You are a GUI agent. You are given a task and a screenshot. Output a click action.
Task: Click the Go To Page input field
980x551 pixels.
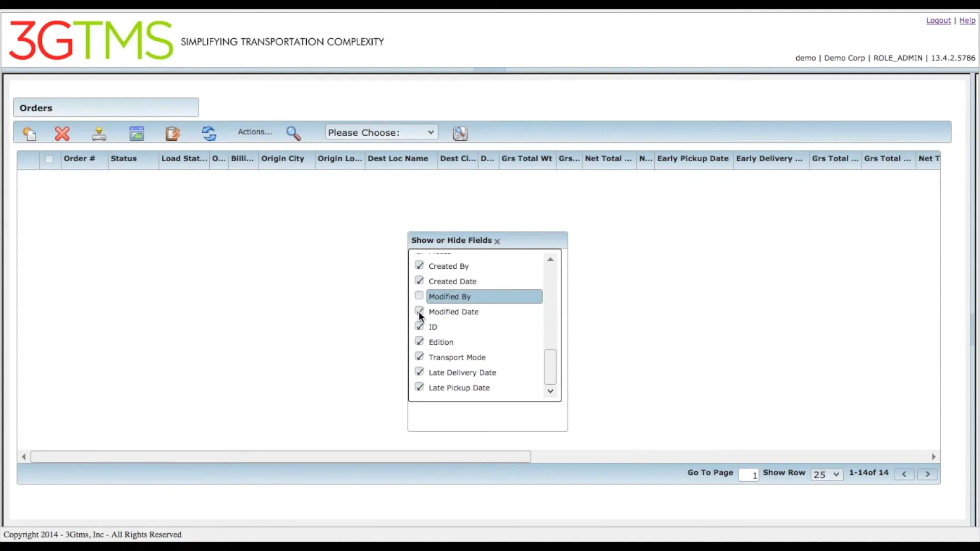coord(749,474)
